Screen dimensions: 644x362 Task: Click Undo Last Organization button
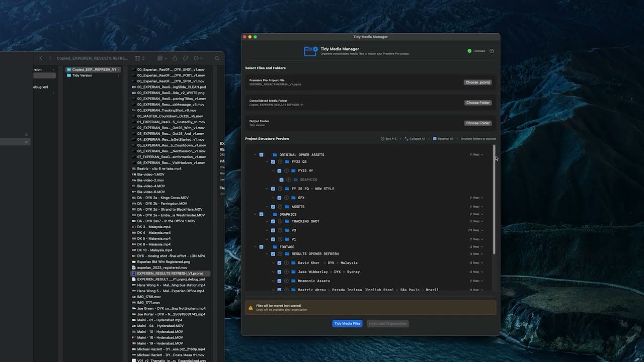pos(387,323)
